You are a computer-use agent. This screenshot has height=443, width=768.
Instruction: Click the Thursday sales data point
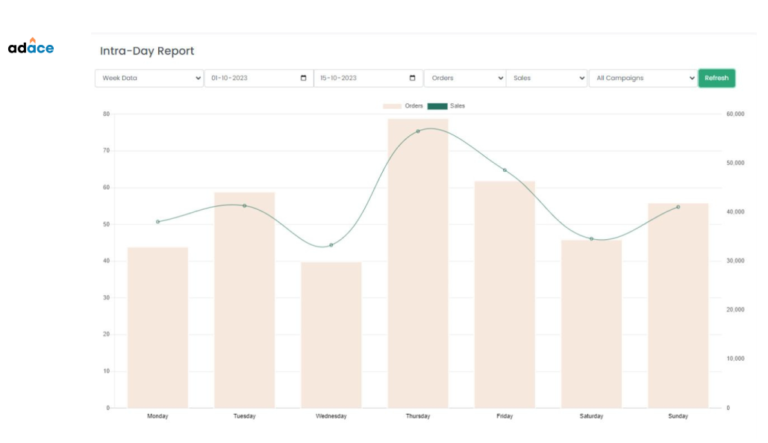(x=418, y=131)
